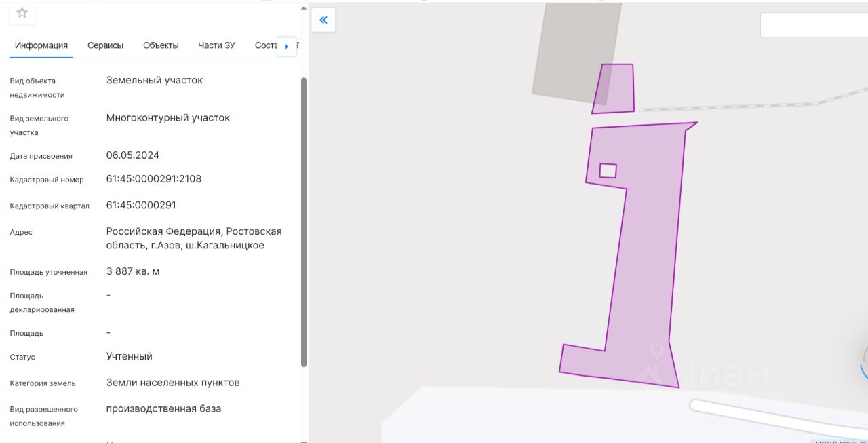
Task: Open the partially hidden Состав tab
Action: tap(266, 45)
